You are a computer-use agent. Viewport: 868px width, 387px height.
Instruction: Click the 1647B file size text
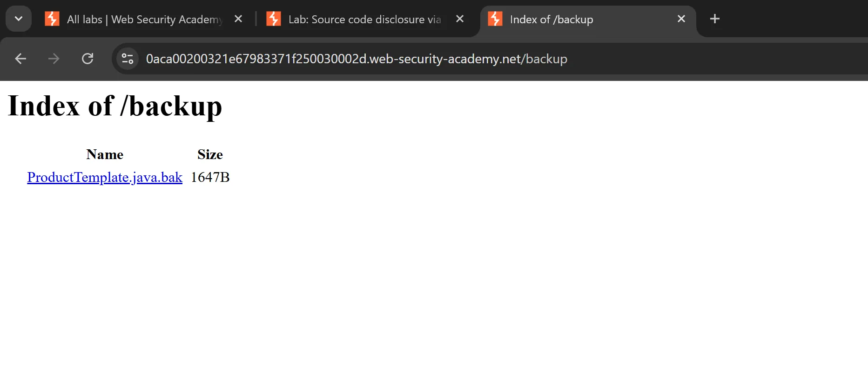[210, 177]
